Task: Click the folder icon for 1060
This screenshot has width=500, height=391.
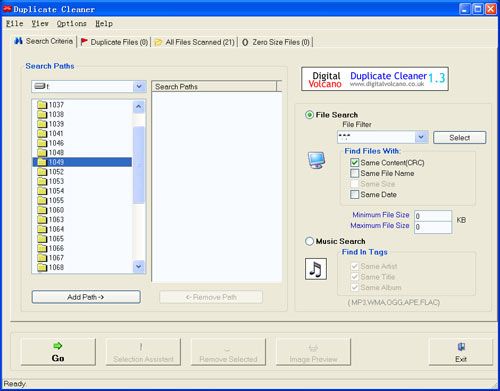Action: [x=42, y=210]
